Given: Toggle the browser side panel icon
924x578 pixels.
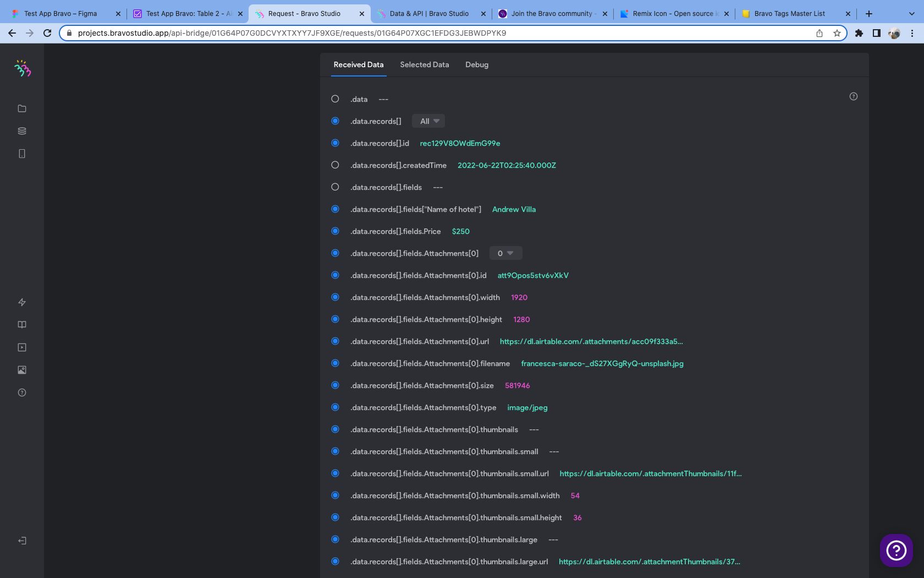Looking at the screenshot, I should [x=877, y=33].
